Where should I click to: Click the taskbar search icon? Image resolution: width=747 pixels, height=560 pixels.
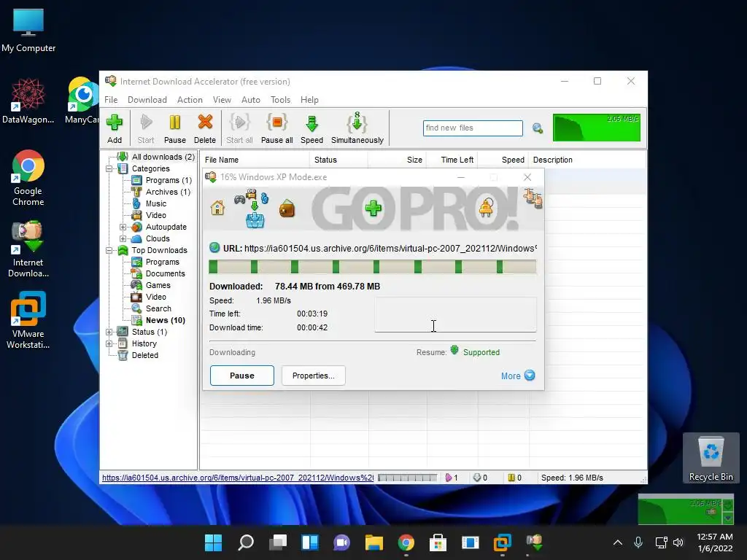[246, 542]
